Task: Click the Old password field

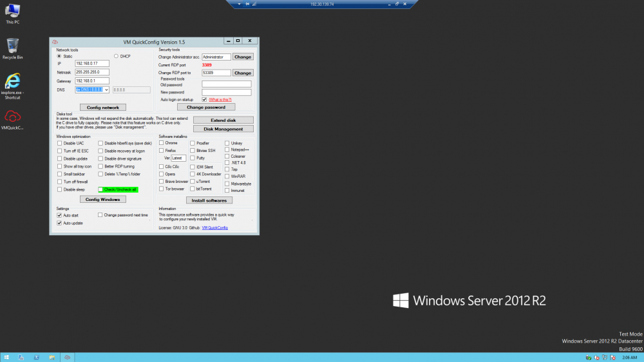Action: pos(226,84)
